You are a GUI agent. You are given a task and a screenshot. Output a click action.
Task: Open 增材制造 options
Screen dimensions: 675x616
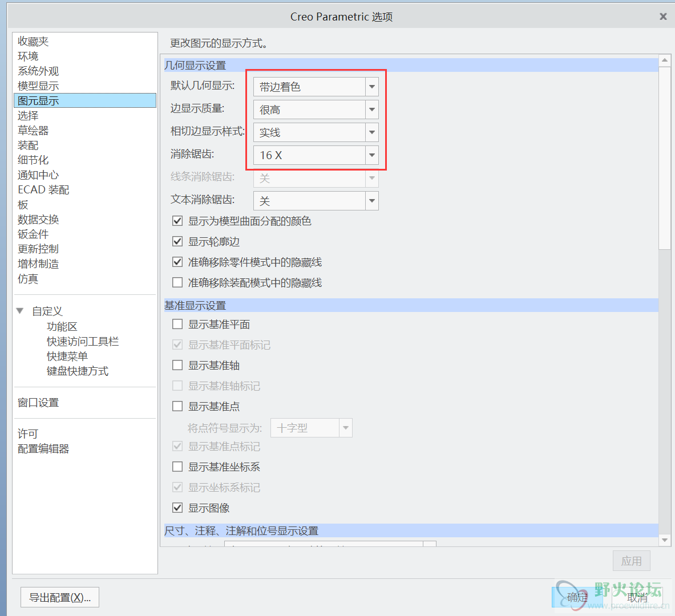click(38, 264)
